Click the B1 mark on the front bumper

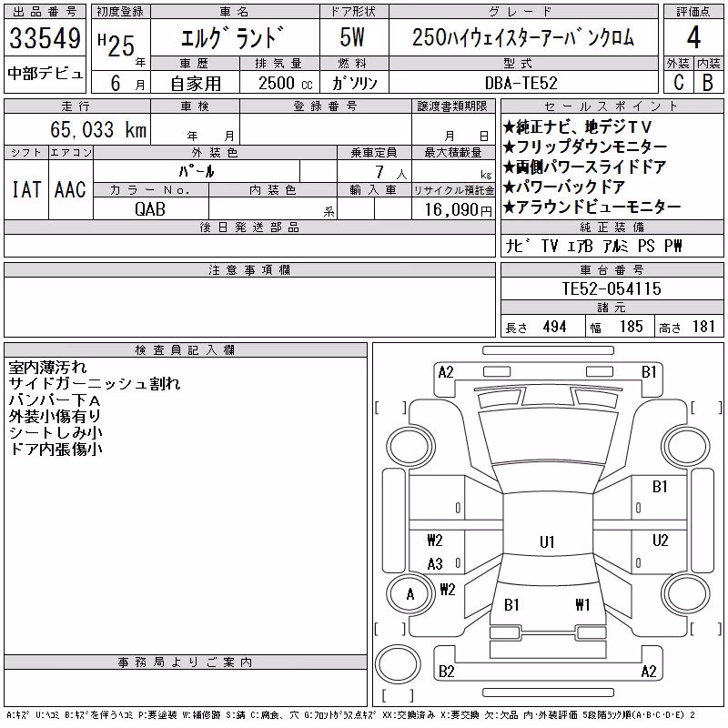pos(649,372)
